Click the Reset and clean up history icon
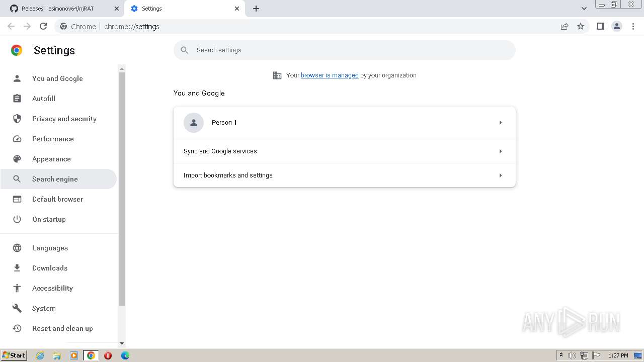The width and height of the screenshot is (644, 362). point(17,328)
